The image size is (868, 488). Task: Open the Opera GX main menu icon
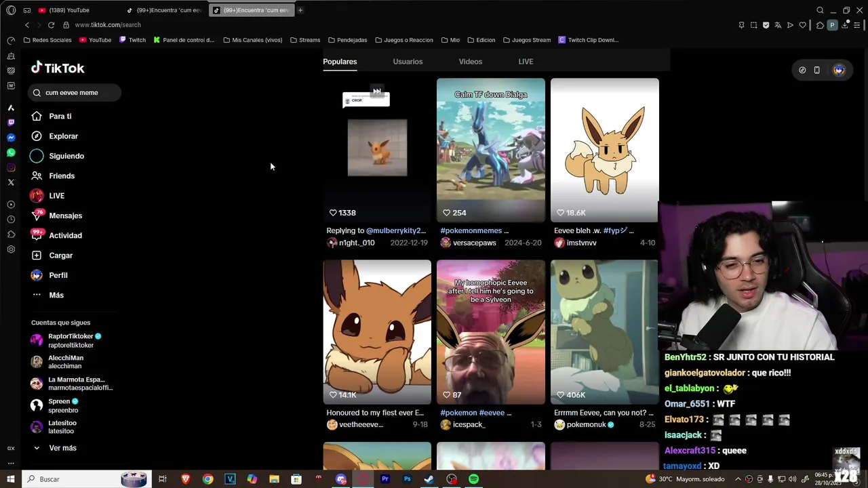tap(11, 10)
